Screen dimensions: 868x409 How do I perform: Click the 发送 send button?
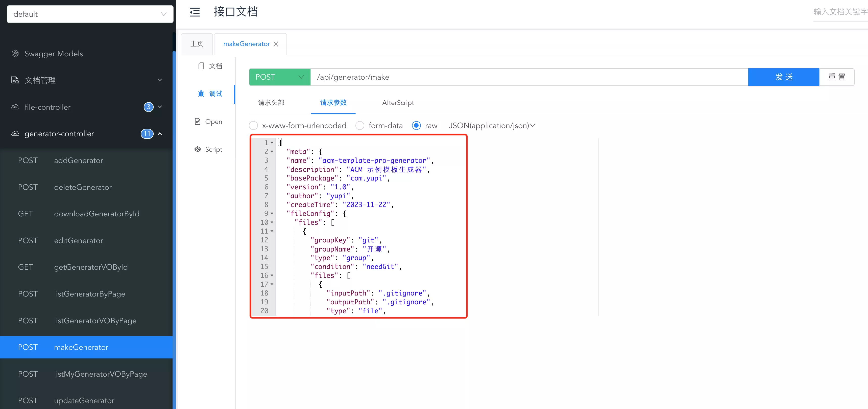[x=783, y=77]
